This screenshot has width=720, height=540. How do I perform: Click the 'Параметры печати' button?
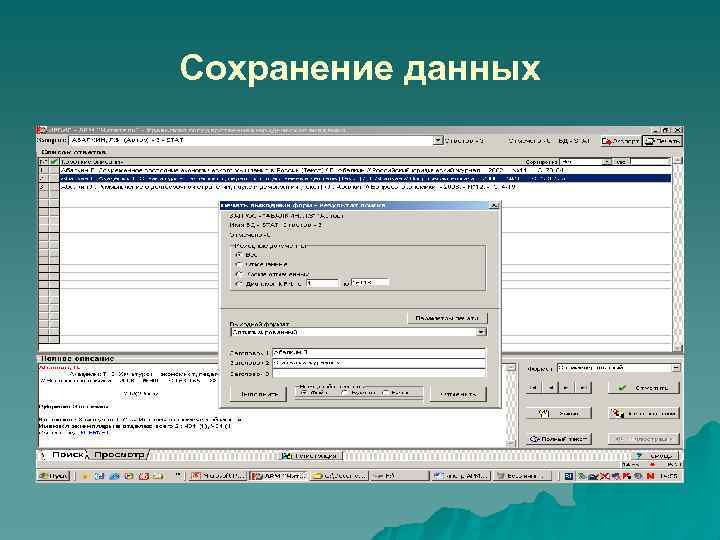[447, 318]
